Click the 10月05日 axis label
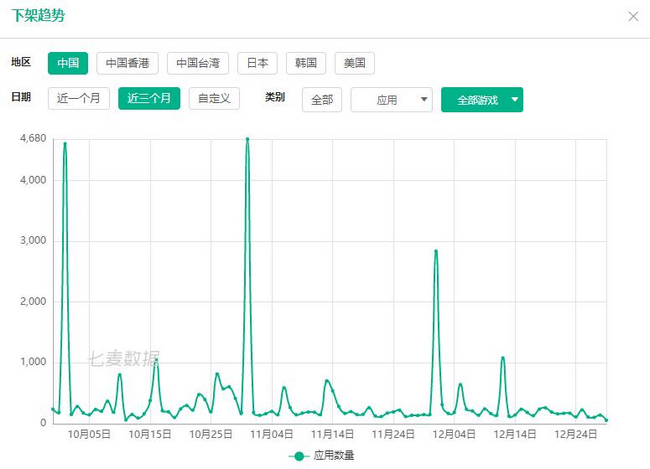The image size is (650, 469). tap(89, 434)
